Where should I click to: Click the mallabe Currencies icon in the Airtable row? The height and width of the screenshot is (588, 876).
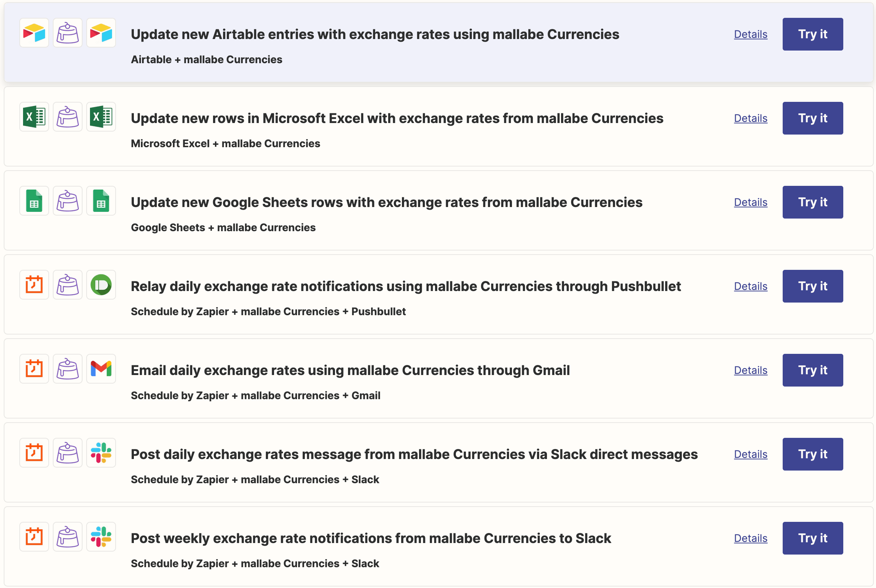(68, 33)
